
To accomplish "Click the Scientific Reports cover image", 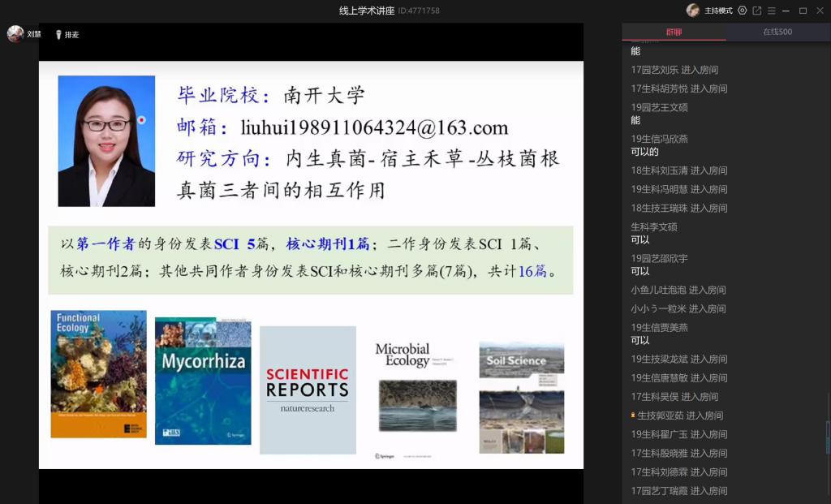I will 308,390.
